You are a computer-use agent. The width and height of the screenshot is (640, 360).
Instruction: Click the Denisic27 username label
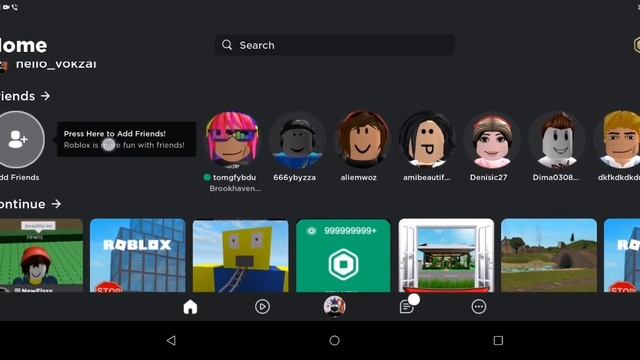pos(489,178)
